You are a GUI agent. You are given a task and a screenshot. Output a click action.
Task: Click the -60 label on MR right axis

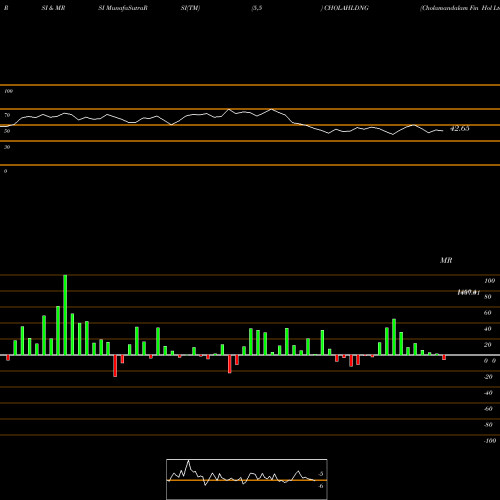pos(488,409)
